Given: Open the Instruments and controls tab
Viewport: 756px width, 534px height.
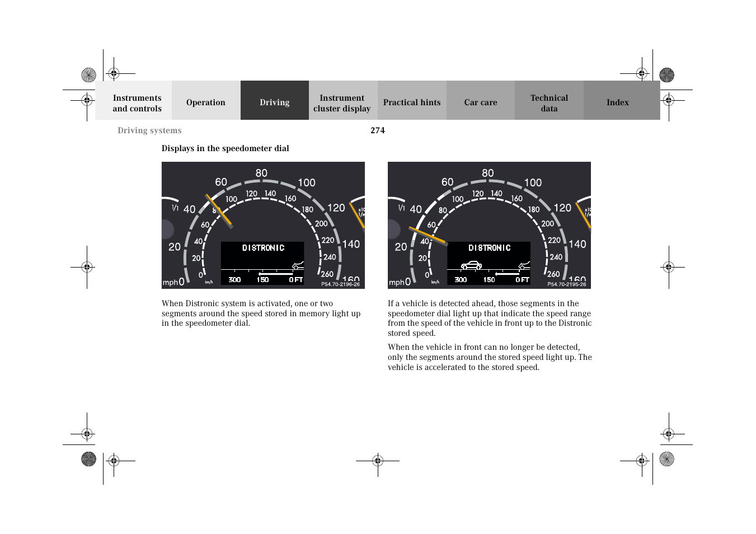Looking at the screenshot, I should [x=134, y=100].
